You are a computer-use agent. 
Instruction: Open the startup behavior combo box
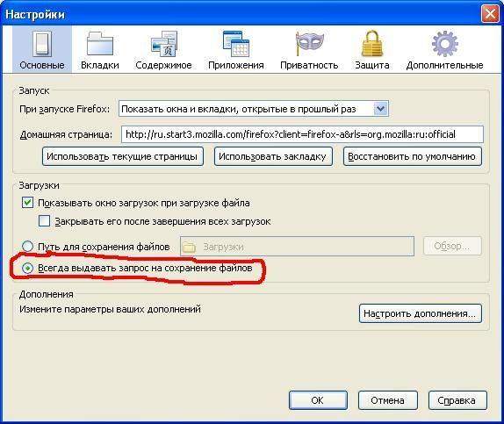254,109
